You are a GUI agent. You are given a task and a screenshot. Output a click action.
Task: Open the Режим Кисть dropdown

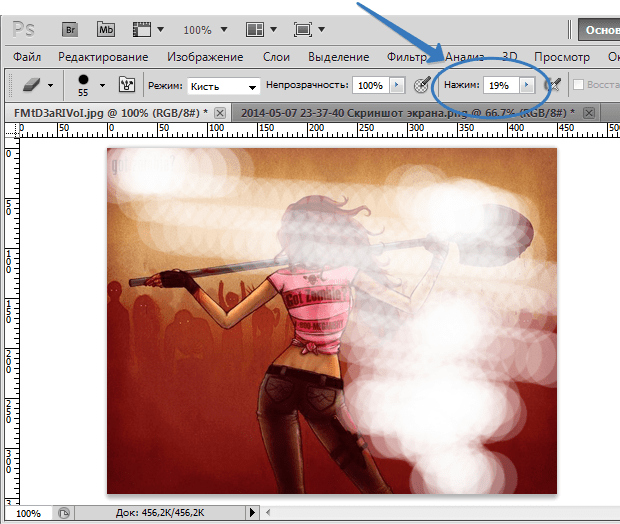pos(223,86)
